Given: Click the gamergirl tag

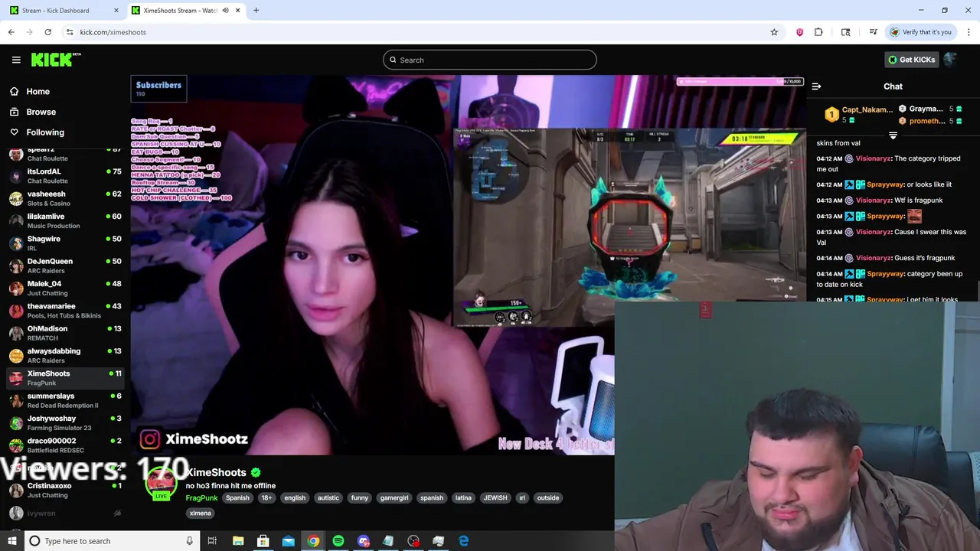Looking at the screenshot, I should (x=394, y=497).
